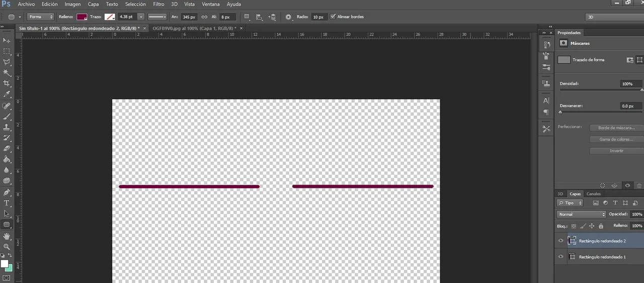Activate the Hand tool
The height and width of the screenshot is (283, 644).
pos(7,236)
